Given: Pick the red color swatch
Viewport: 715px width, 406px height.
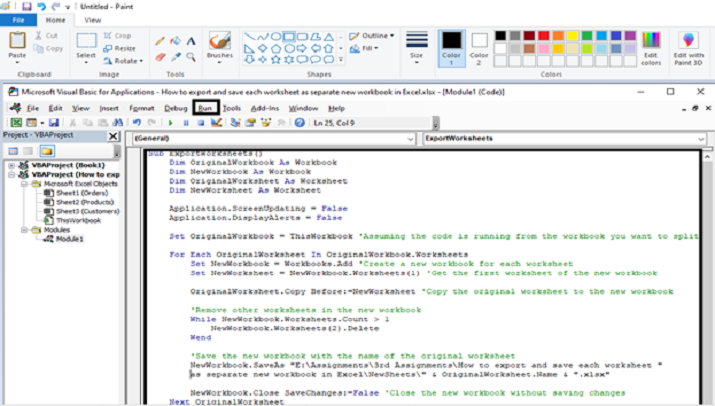Looking at the screenshot, I should pyautogui.click(x=544, y=36).
